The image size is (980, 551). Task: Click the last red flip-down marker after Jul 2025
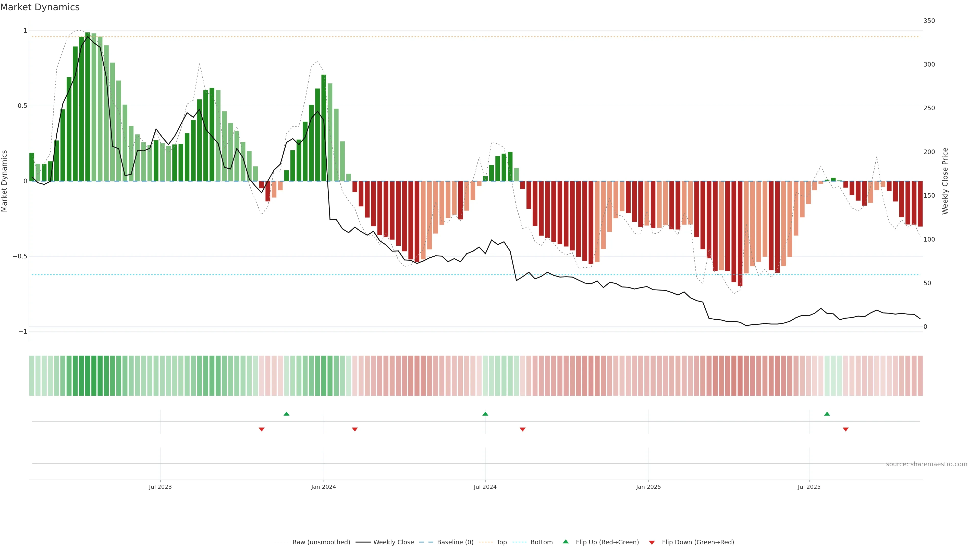(x=845, y=429)
